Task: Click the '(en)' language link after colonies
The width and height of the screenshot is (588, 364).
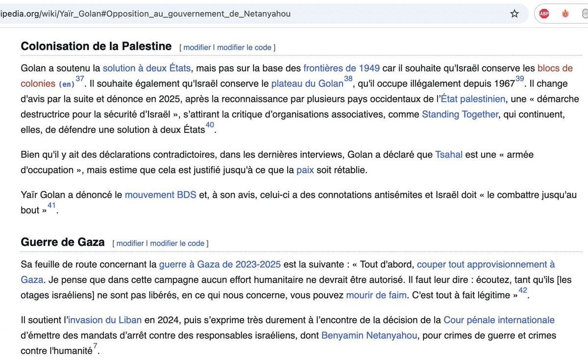Action: pos(67,84)
